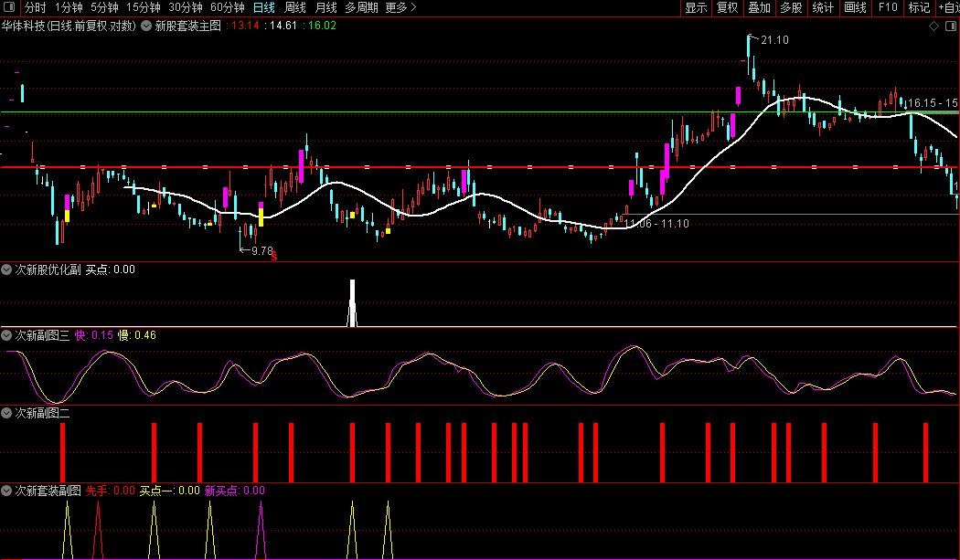Click the 叠加 overlay button
Viewport: 960px width, 560px height.
(759, 7)
